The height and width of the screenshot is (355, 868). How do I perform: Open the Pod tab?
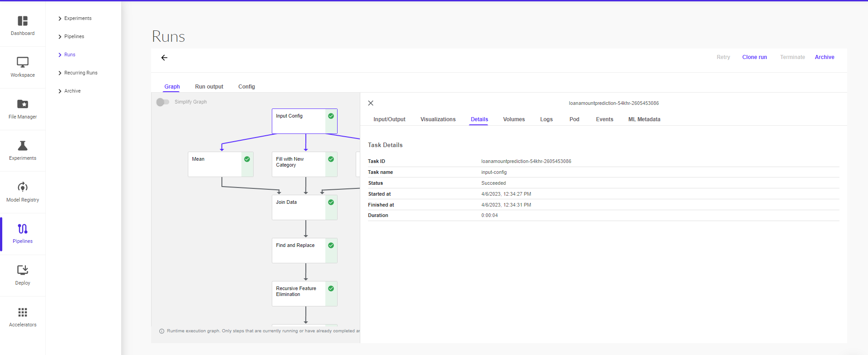coord(574,119)
